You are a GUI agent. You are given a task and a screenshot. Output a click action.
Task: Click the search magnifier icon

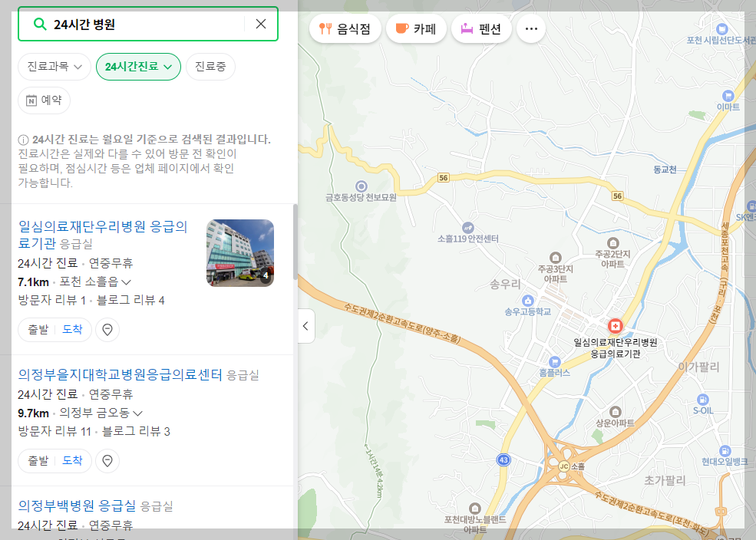click(x=40, y=24)
